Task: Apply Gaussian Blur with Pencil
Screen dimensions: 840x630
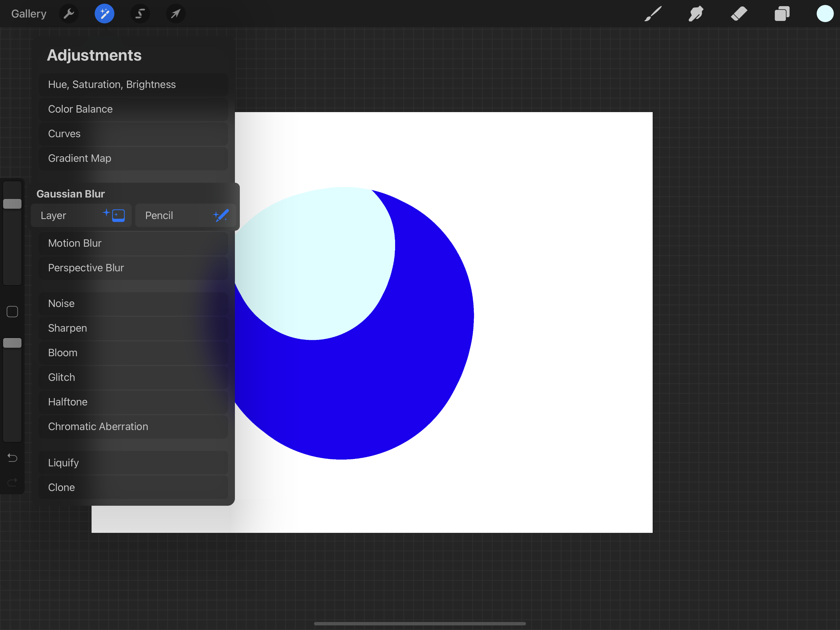Action: [186, 215]
